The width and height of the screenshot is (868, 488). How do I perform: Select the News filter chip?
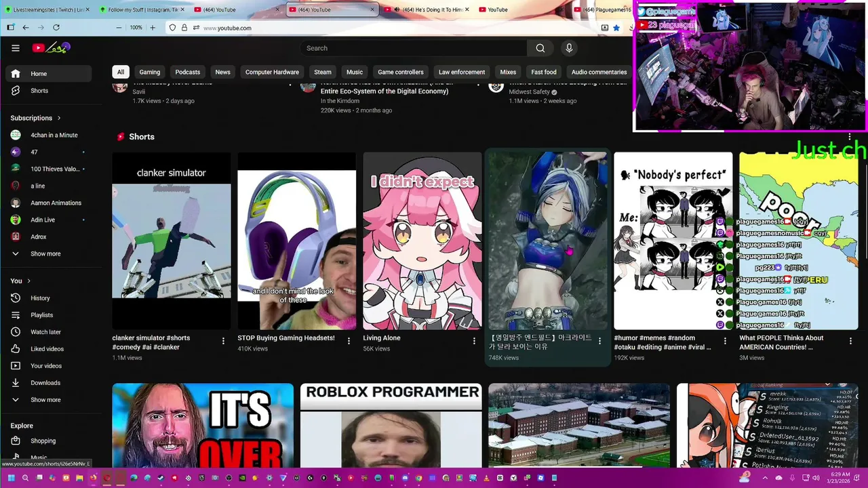[x=223, y=72]
